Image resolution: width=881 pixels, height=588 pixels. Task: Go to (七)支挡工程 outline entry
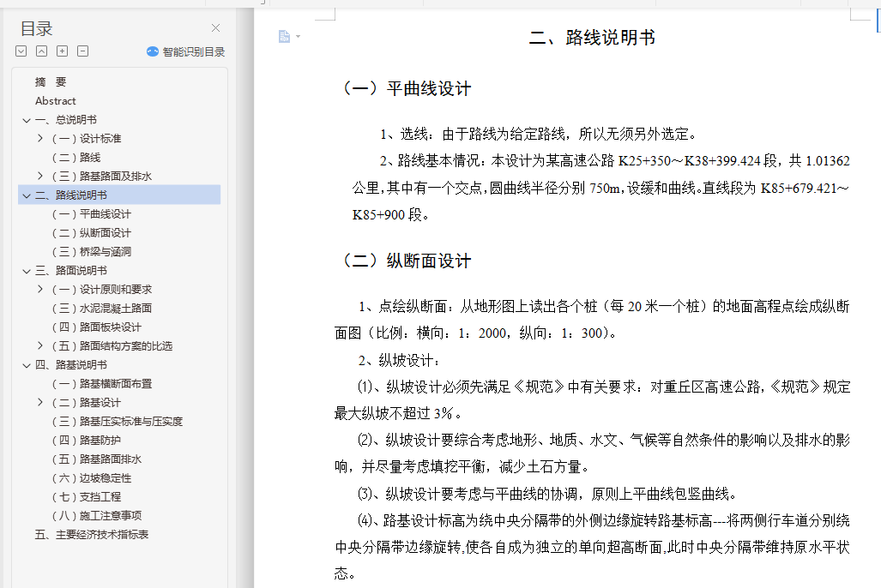[x=87, y=496]
